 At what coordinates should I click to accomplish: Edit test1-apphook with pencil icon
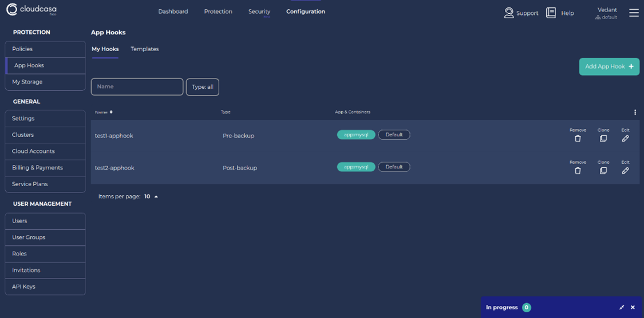click(x=626, y=139)
